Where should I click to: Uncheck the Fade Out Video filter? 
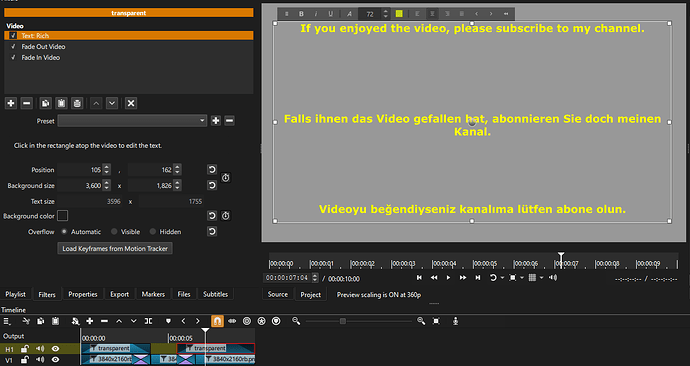(x=13, y=47)
